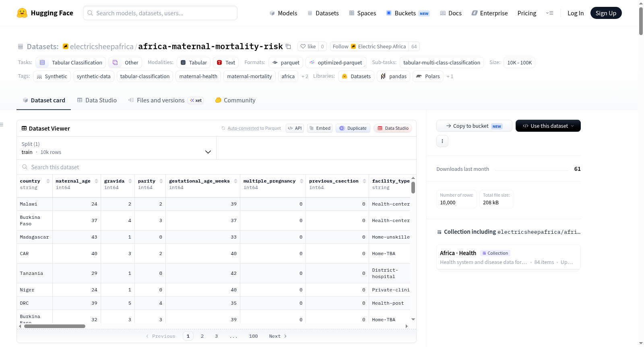The image size is (644, 347).
Task: Open the Embed viewer button
Action: (x=320, y=128)
